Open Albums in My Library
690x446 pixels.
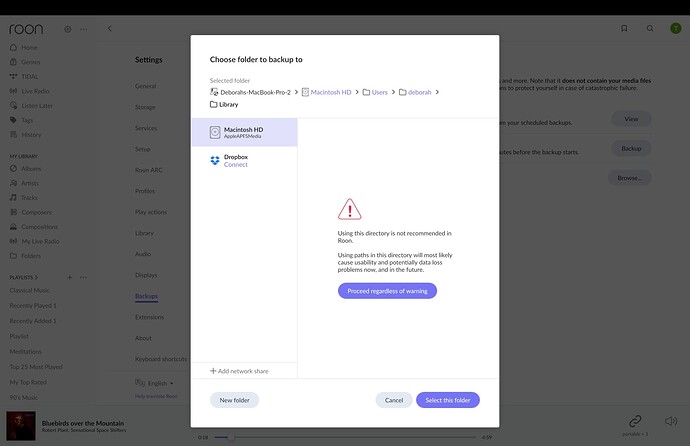(x=31, y=168)
